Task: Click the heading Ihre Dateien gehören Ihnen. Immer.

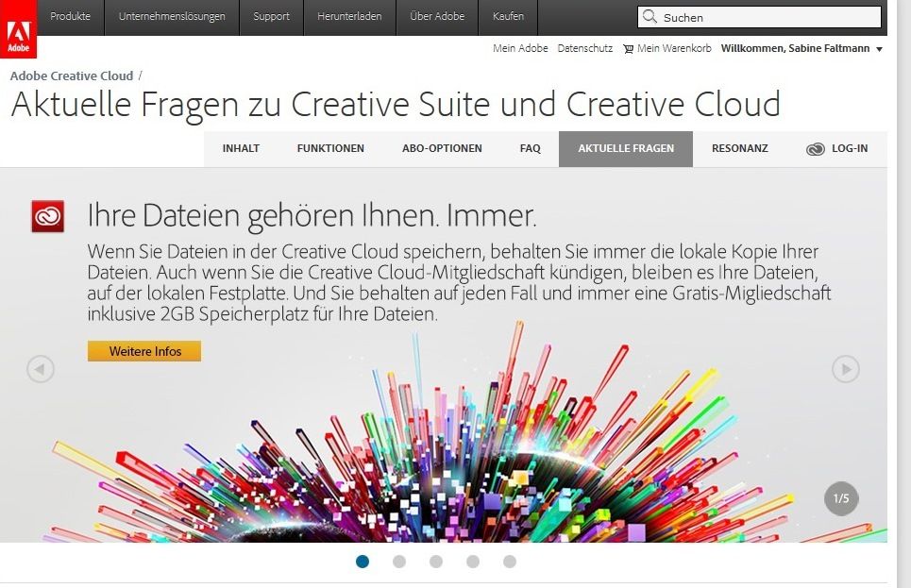Action: pos(312,215)
